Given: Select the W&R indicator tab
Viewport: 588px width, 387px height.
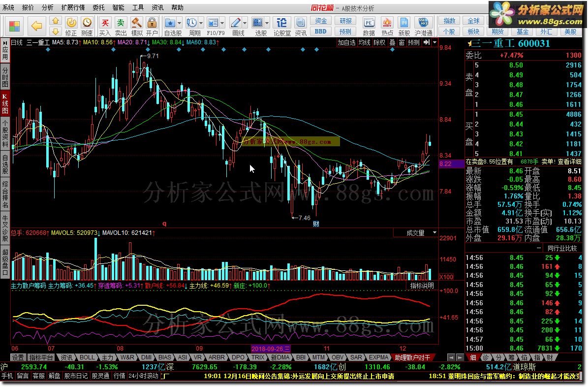Looking at the screenshot, I should [x=127, y=357].
